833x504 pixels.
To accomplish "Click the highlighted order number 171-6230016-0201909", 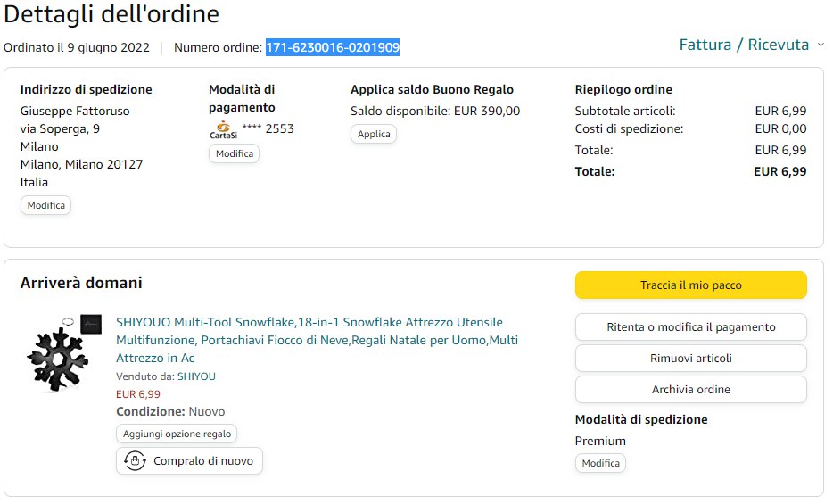I will pos(332,47).
